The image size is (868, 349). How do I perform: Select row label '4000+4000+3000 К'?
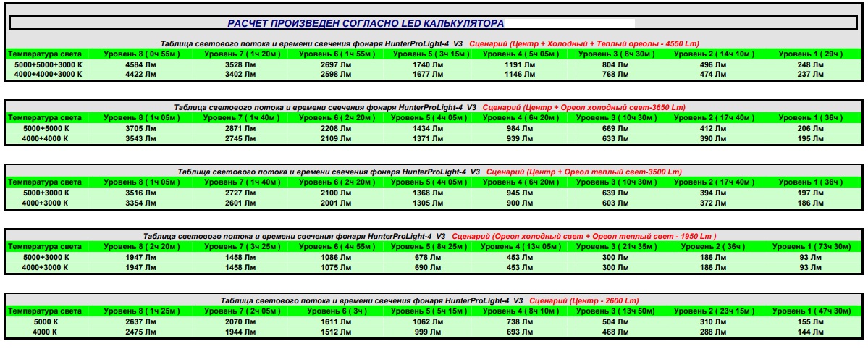pyautogui.click(x=49, y=74)
